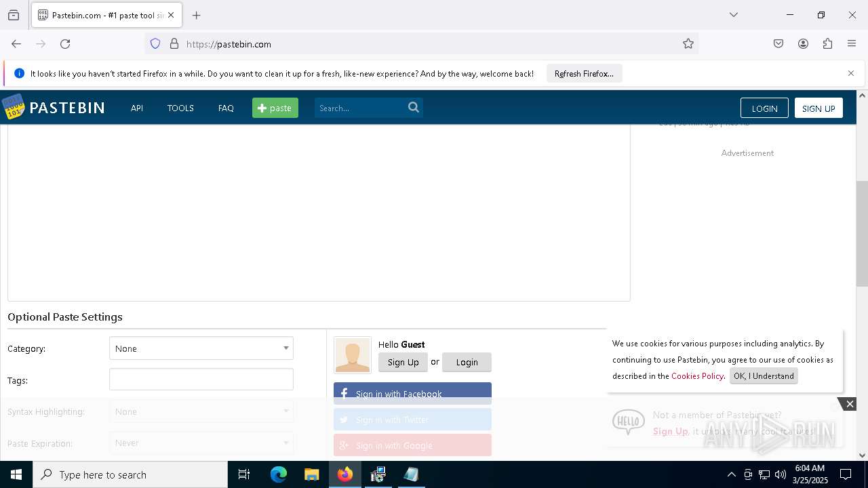Open the tracking protection shield icon

click(x=155, y=44)
